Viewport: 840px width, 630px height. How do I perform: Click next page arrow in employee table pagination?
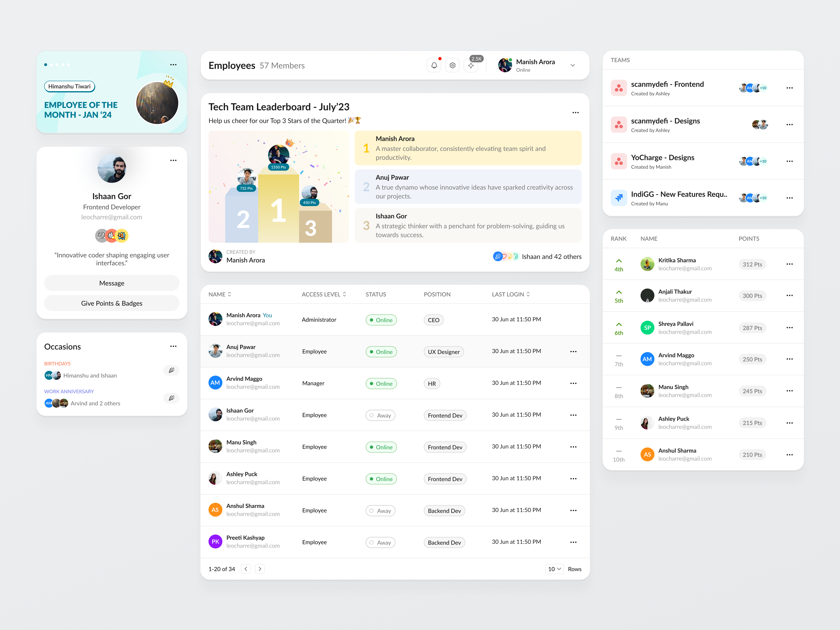(260, 568)
